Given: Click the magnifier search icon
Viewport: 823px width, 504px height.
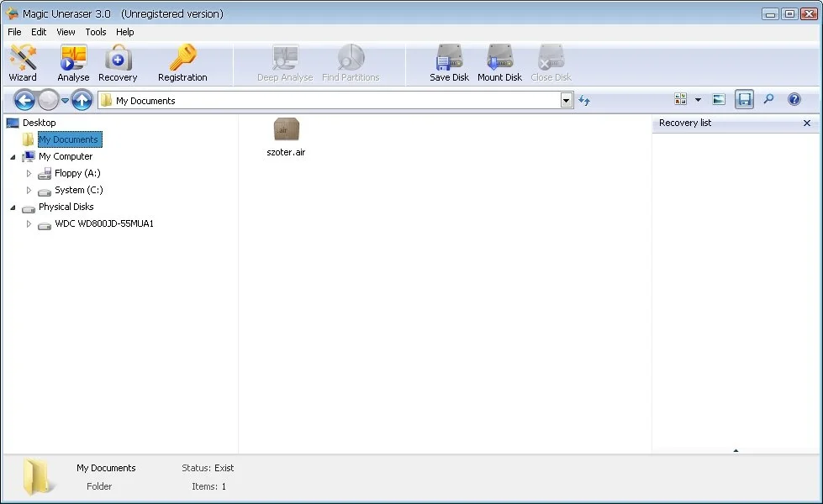Looking at the screenshot, I should click(x=768, y=100).
